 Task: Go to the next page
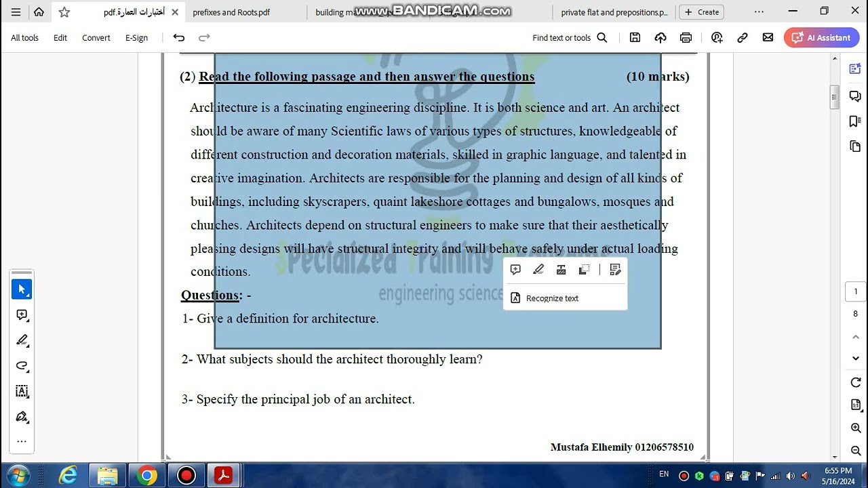[856, 359]
